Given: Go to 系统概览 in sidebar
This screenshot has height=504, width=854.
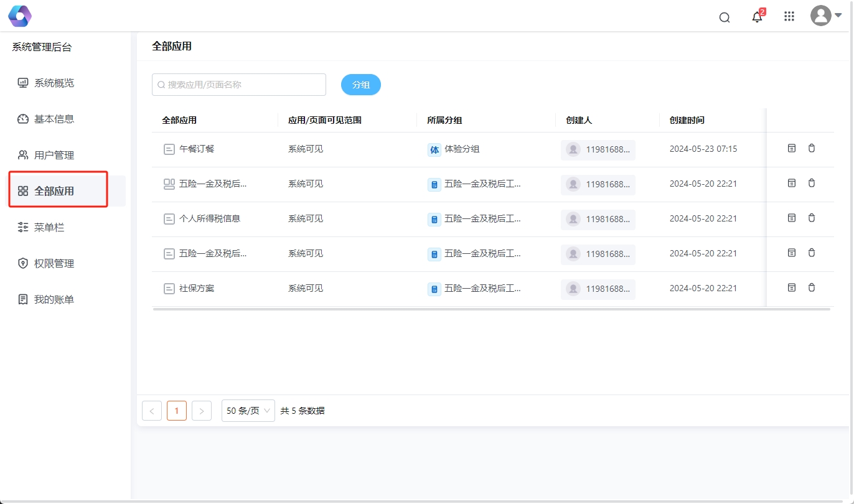Looking at the screenshot, I should [x=54, y=83].
